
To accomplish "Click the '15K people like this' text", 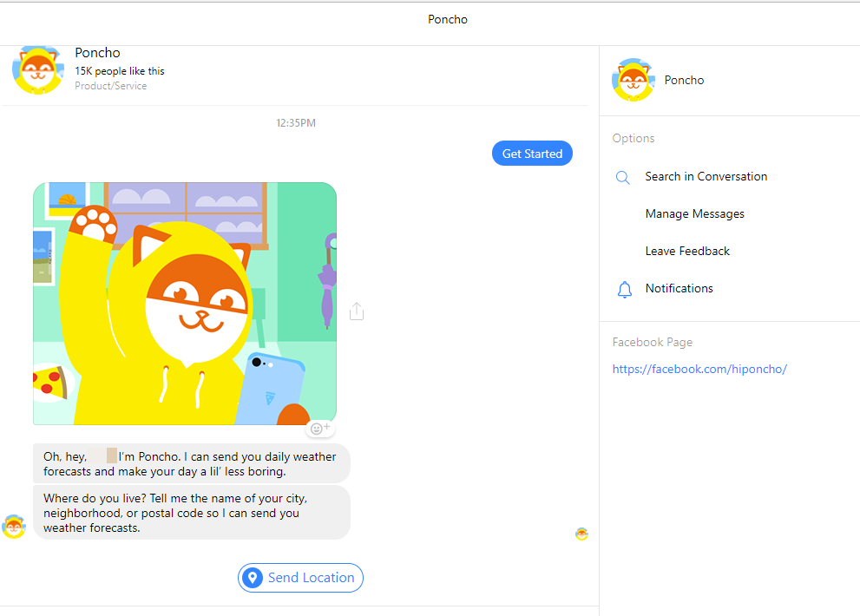I will tap(120, 71).
